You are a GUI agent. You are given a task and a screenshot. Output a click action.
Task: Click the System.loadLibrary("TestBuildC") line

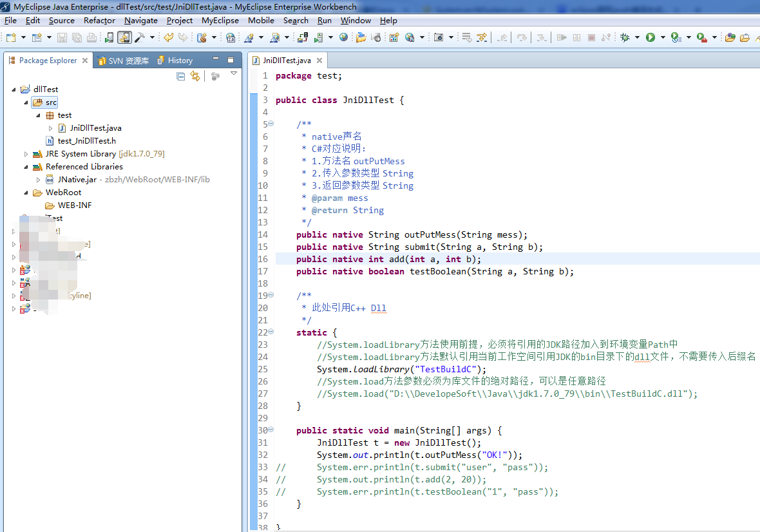point(401,369)
